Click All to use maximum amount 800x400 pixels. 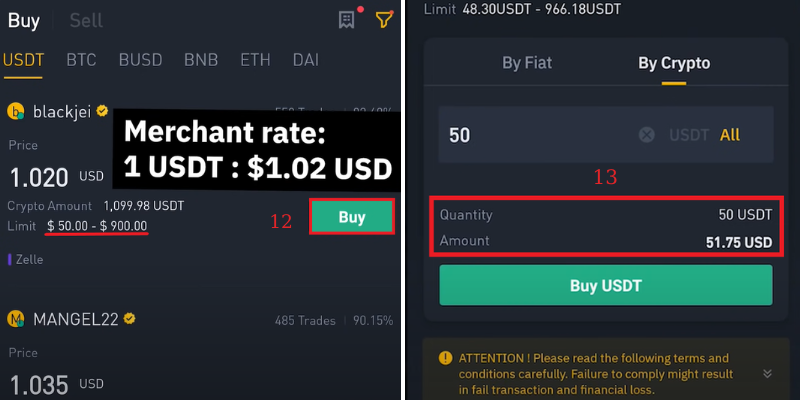pos(730,135)
